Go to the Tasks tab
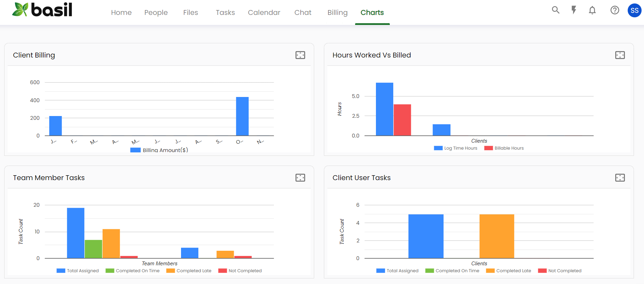Screen dimensions: 644x284 pyautogui.click(x=225, y=12)
